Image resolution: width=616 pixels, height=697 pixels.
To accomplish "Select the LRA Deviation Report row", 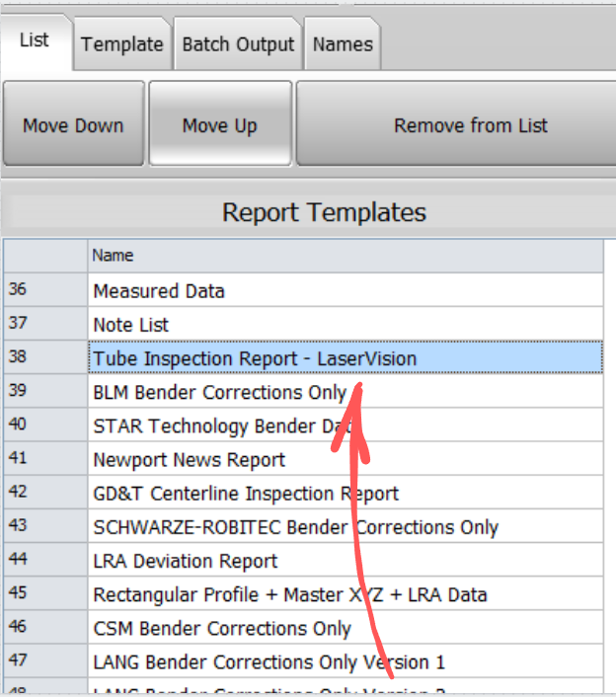I will pos(186,561).
